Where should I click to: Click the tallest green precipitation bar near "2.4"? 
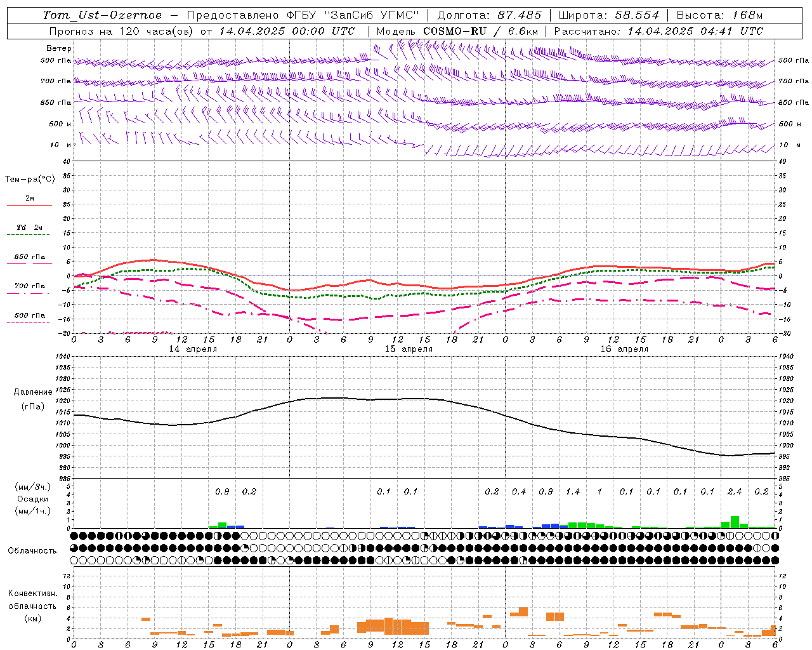coord(735,522)
